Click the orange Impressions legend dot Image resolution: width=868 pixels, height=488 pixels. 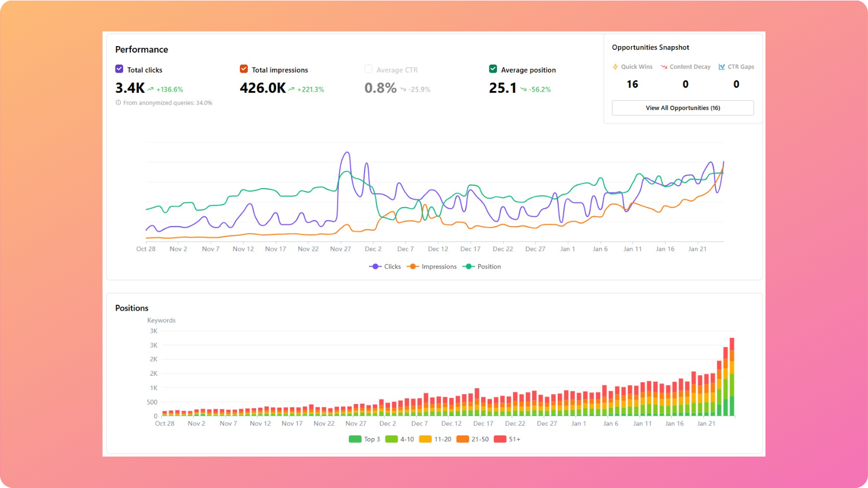(412, 266)
